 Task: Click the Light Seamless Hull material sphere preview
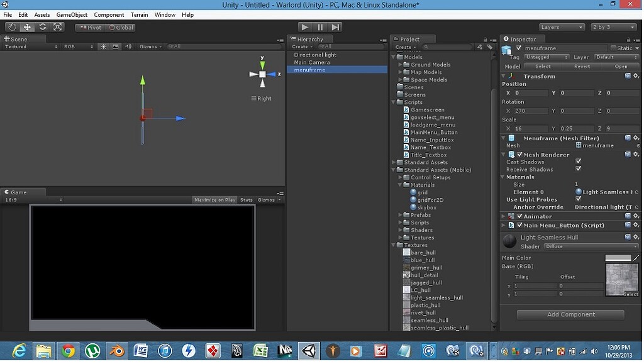pyautogui.click(x=508, y=240)
